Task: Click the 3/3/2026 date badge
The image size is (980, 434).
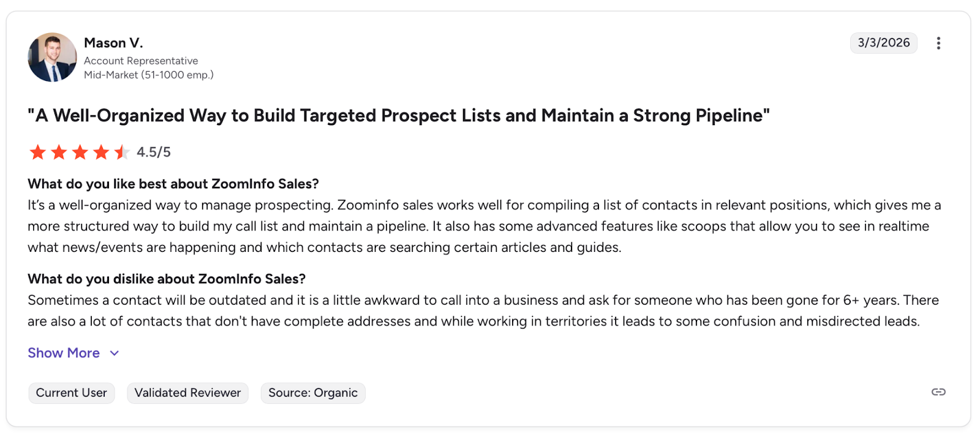Action: point(883,43)
